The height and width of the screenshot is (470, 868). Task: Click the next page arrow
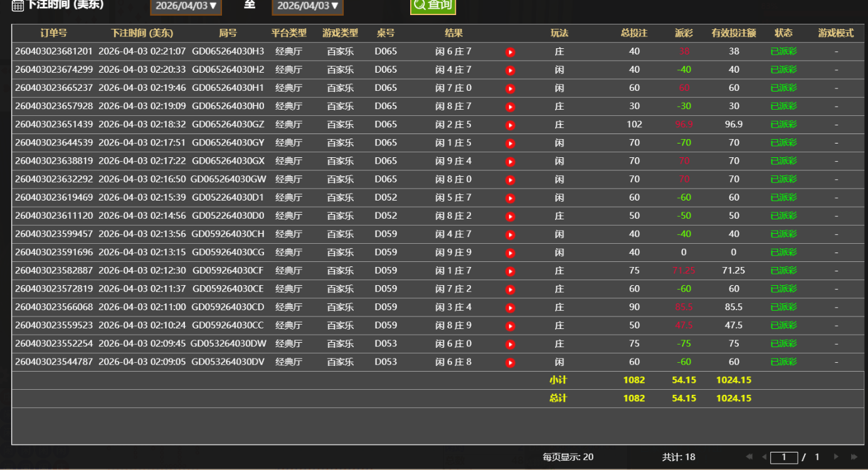[x=837, y=457]
